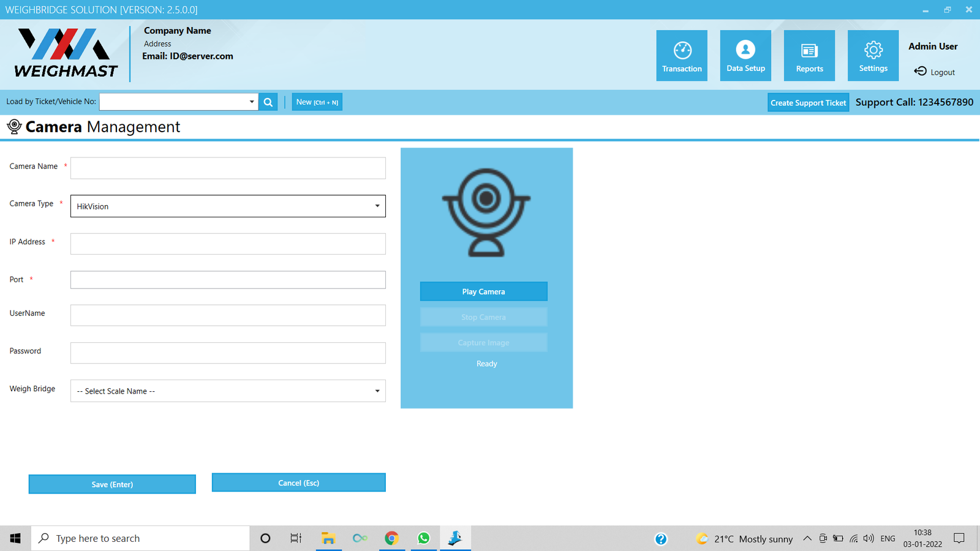Open the Ticket/Vehicle No dropdown
The width and height of the screenshot is (980, 551).
coord(251,102)
